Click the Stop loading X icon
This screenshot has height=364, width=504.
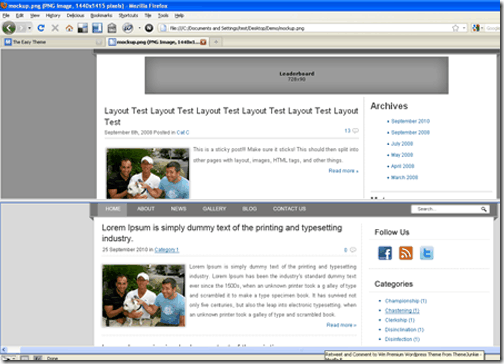[55, 28]
